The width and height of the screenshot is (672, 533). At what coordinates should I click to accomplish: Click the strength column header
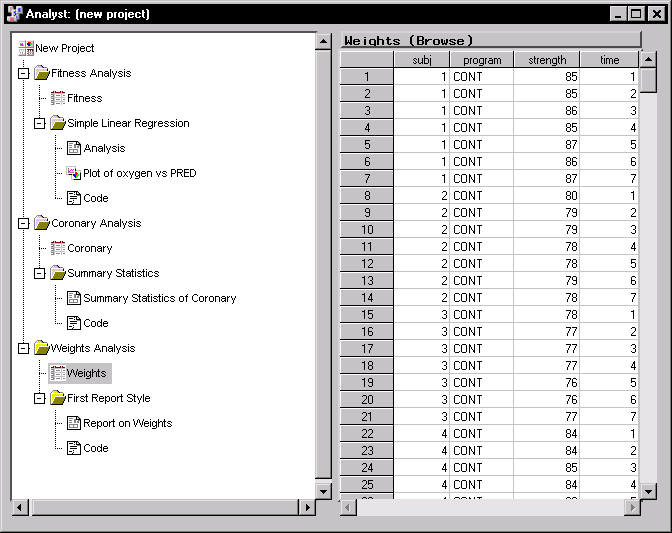[x=547, y=60]
